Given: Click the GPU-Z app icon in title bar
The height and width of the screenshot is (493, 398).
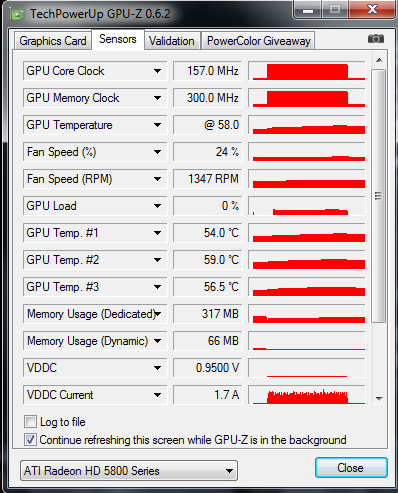Looking at the screenshot, I should click(x=18, y=14).
